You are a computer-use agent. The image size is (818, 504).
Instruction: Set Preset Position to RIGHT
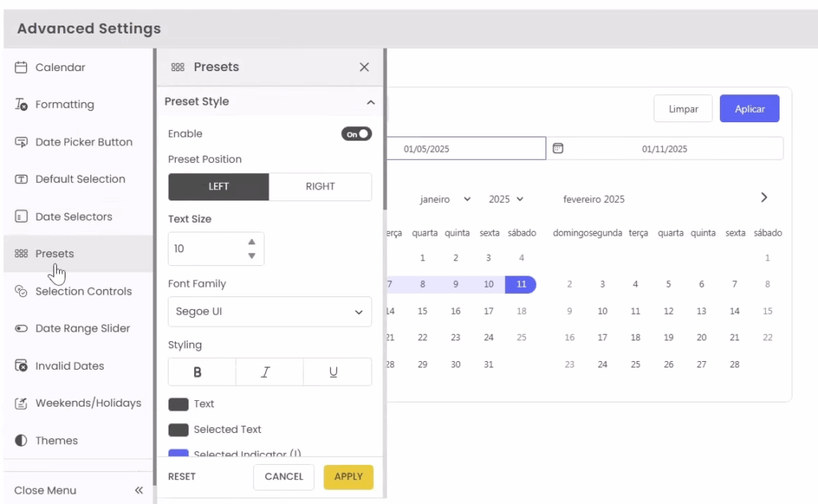[x=320, y=186]
